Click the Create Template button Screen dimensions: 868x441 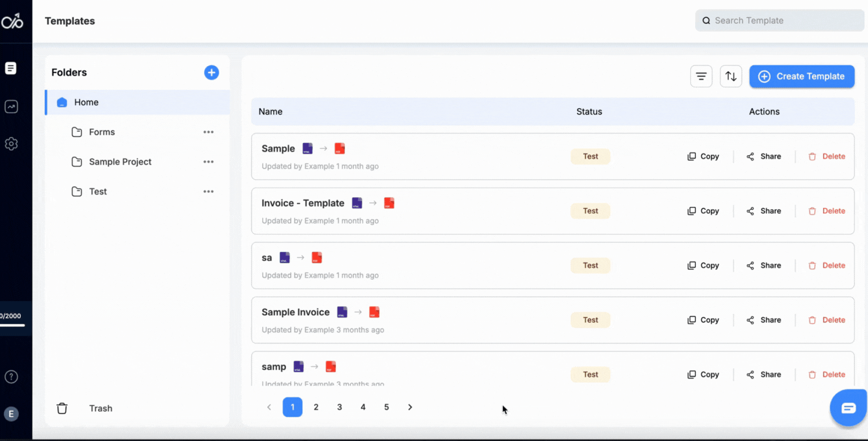click(802, 76)
